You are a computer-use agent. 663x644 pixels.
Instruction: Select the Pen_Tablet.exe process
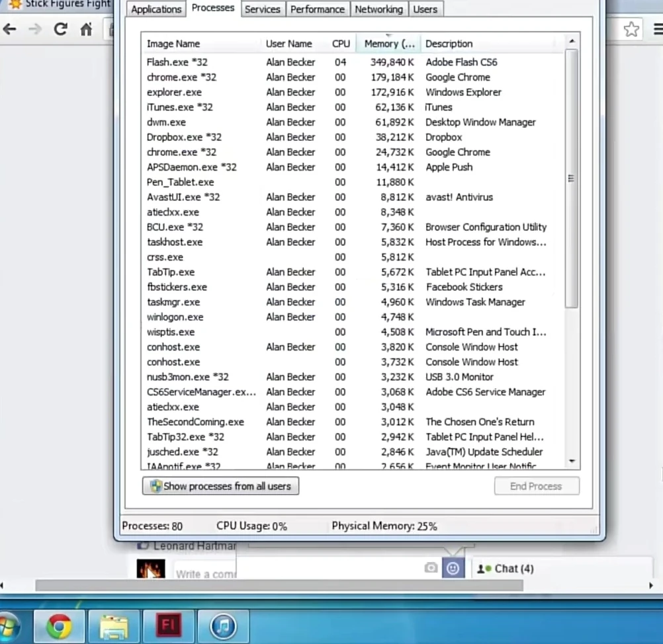(353, 182)
